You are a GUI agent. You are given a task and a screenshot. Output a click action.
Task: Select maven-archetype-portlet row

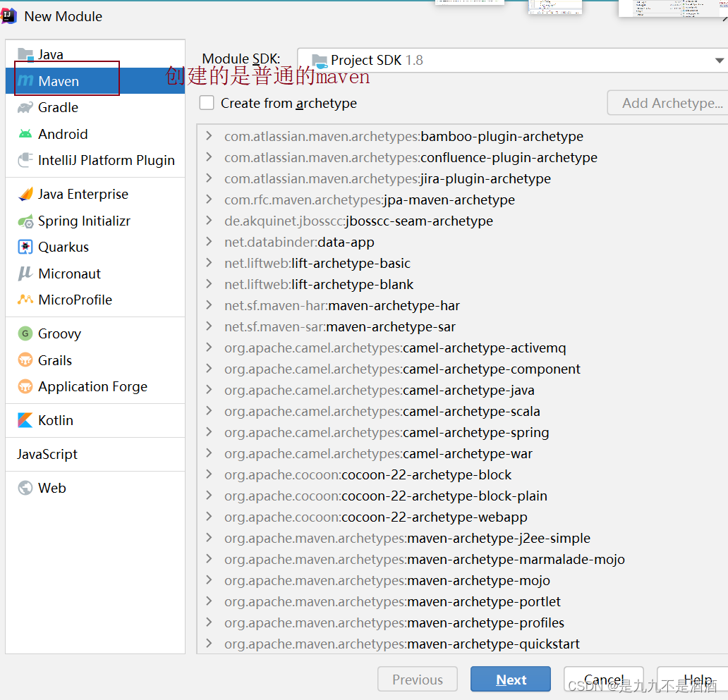point(463,601)
